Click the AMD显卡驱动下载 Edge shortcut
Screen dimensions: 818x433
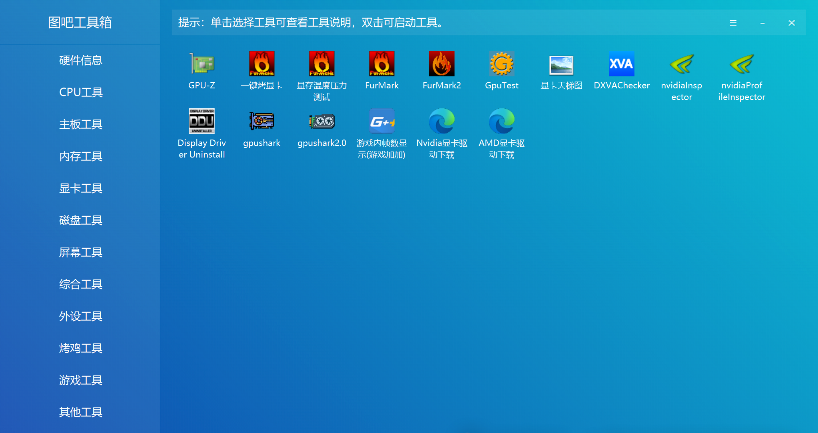coord(501,122)
